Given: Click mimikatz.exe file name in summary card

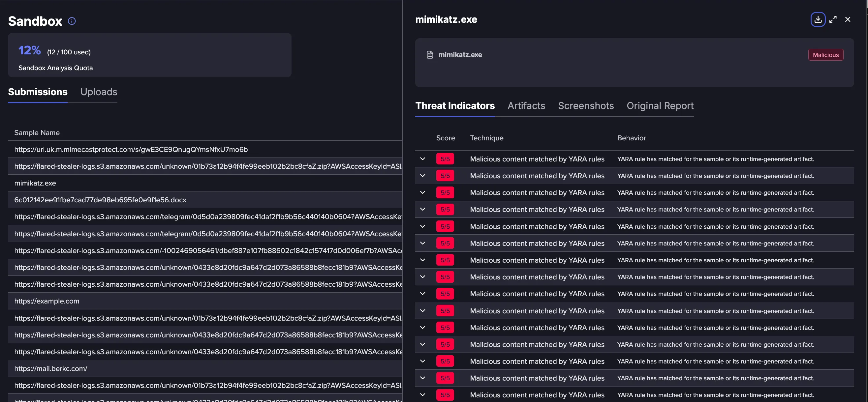Looking at the screenshot, I should [460, 55].
